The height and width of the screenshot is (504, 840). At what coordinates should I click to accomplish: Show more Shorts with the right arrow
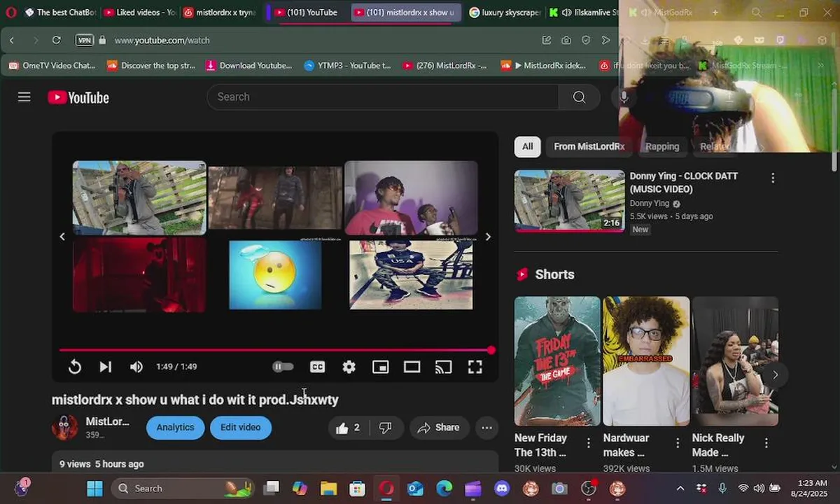click(775, 374)
